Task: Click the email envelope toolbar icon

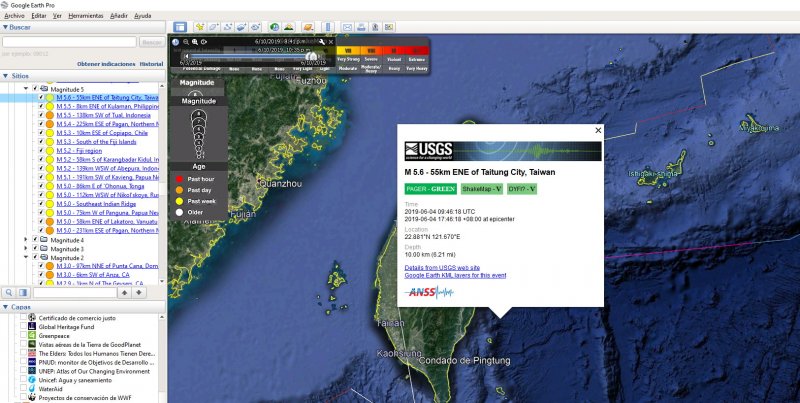Action: click(347, 27)
